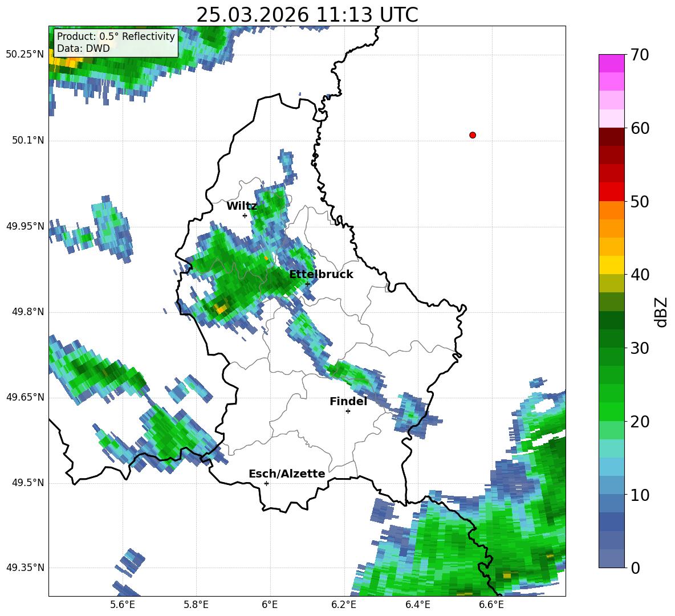
Task: Click 'Product: 0.5° Reflectivity' label
Action: point(116,36)
